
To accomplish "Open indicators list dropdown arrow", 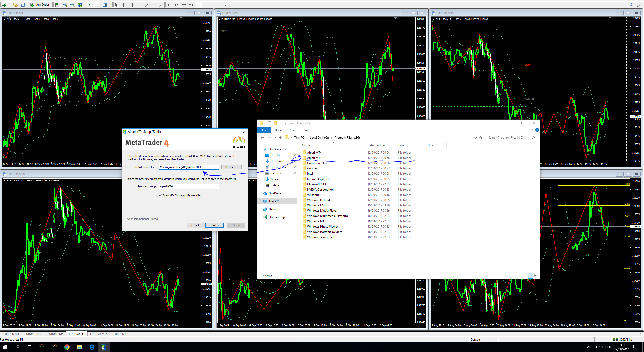I will (109, 5).
